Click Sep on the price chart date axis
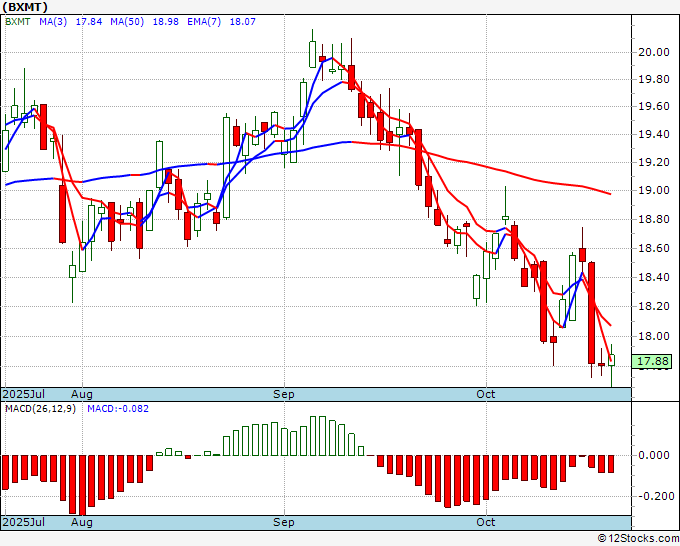 click(x=284, y=394)
